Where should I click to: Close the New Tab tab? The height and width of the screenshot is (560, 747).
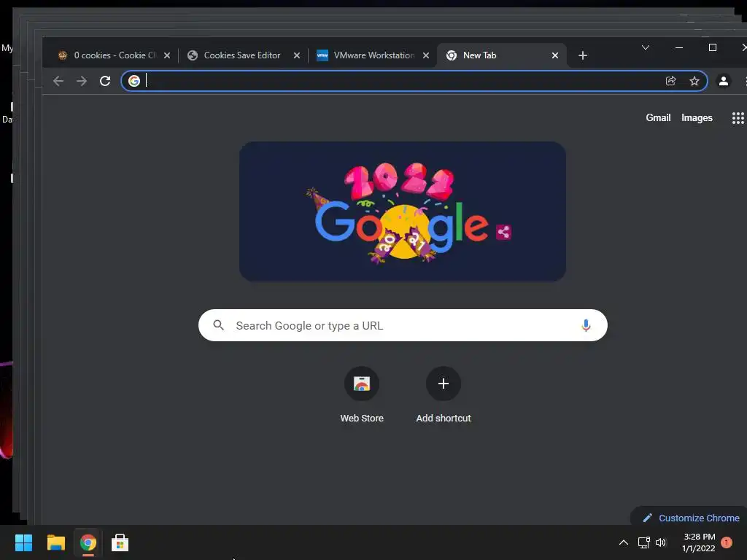555,55
